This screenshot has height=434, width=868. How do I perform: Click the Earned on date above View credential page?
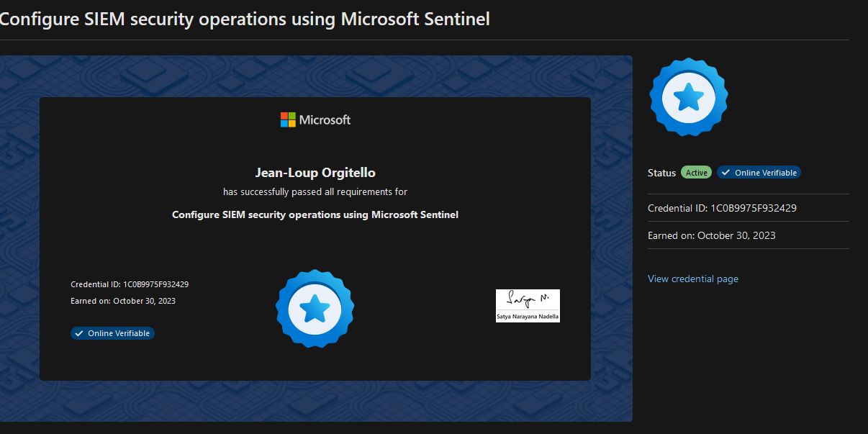coord(712,235)
